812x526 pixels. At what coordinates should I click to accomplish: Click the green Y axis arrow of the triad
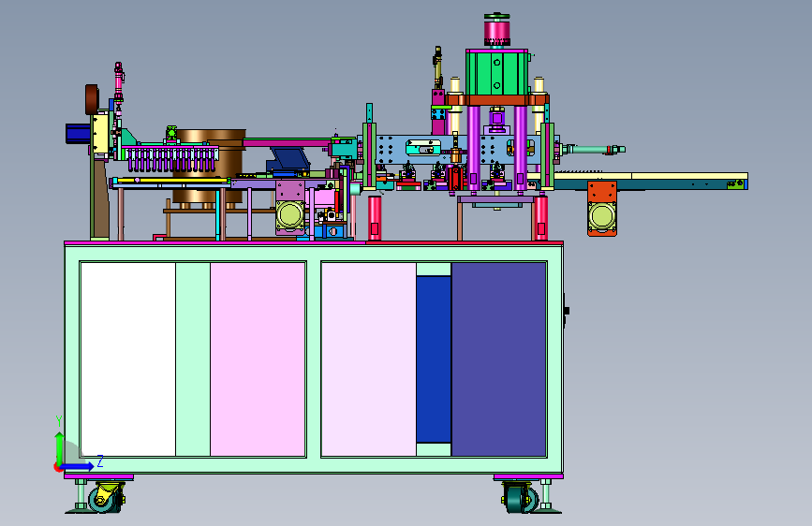coord(60,448)
